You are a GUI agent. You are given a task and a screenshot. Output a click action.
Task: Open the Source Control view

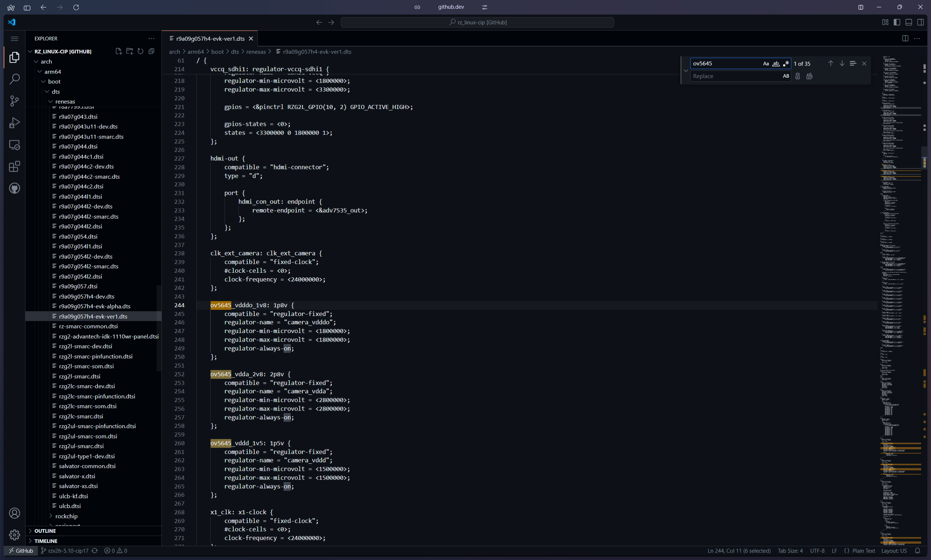(x=14, y=101)
